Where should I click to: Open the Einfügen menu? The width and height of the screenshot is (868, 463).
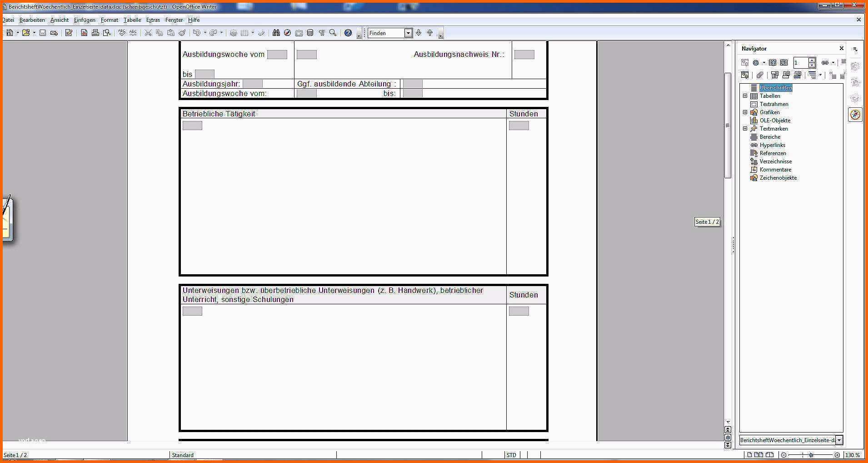point(85,20)
